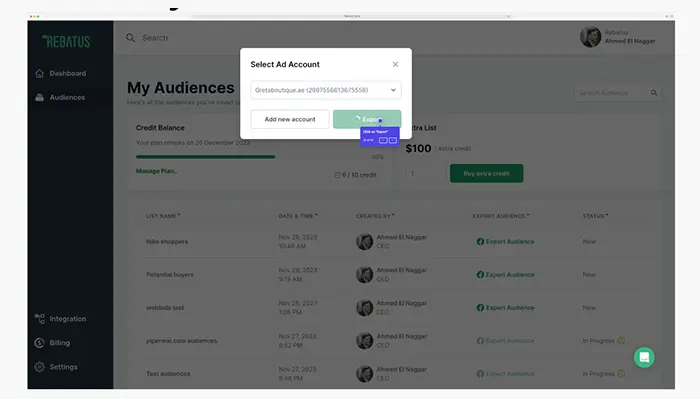Open Audiences in the sidebar
This screenshot has width=700, height=399.
[x=67, y=97]
